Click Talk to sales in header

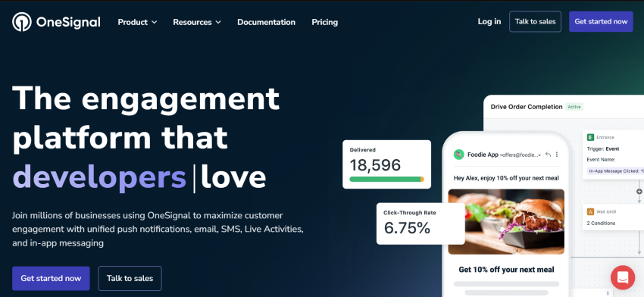[535, 22]
